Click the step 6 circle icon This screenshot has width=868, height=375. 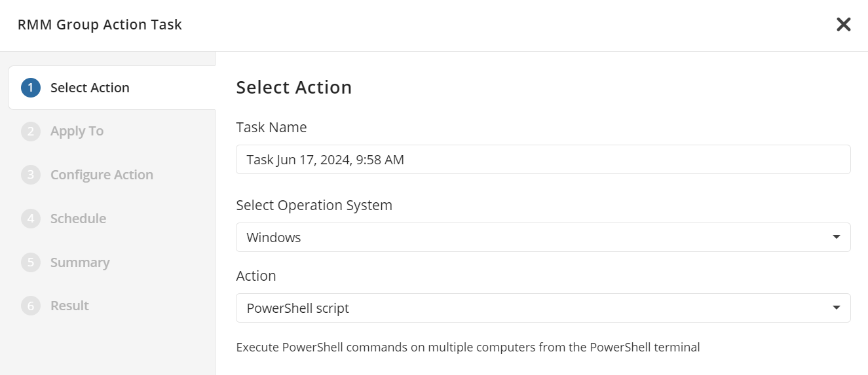(x=31, y=306)
